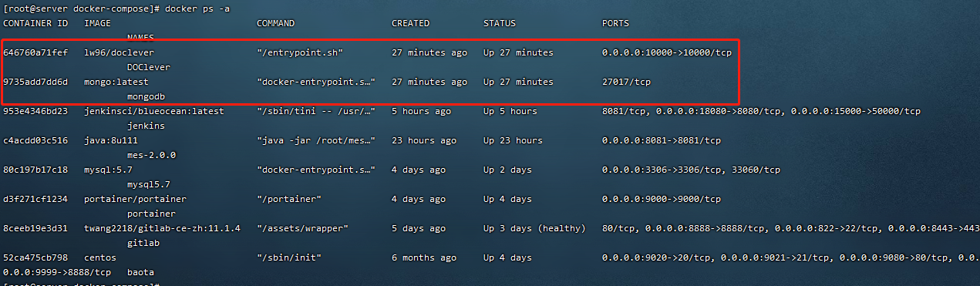The width and height of the screenshot is (980, 286).
Task: Click the "/sbin/tini -- /usr/…" command
Action: pos(316,111)
